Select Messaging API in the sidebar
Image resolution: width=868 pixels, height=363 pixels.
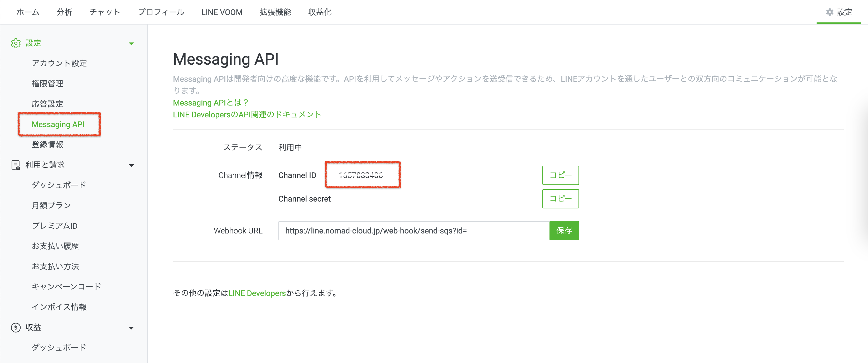tap(58, 124)
